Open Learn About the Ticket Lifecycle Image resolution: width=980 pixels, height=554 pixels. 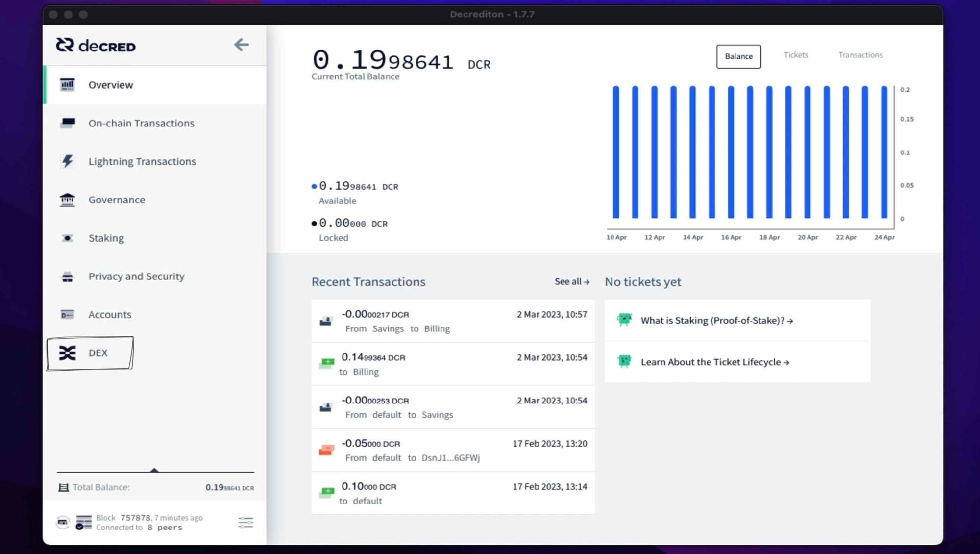point(715,362)
